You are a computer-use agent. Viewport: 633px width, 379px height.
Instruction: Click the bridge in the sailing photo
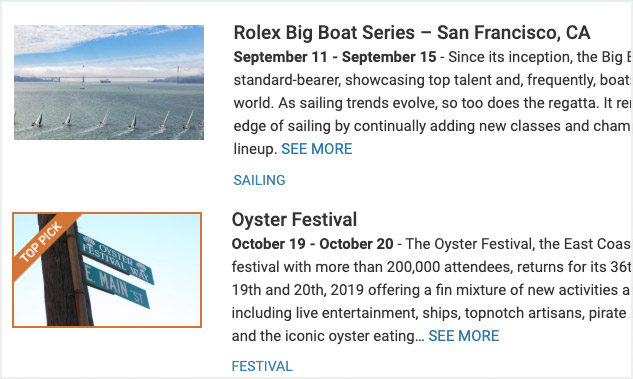coord(117,77)
